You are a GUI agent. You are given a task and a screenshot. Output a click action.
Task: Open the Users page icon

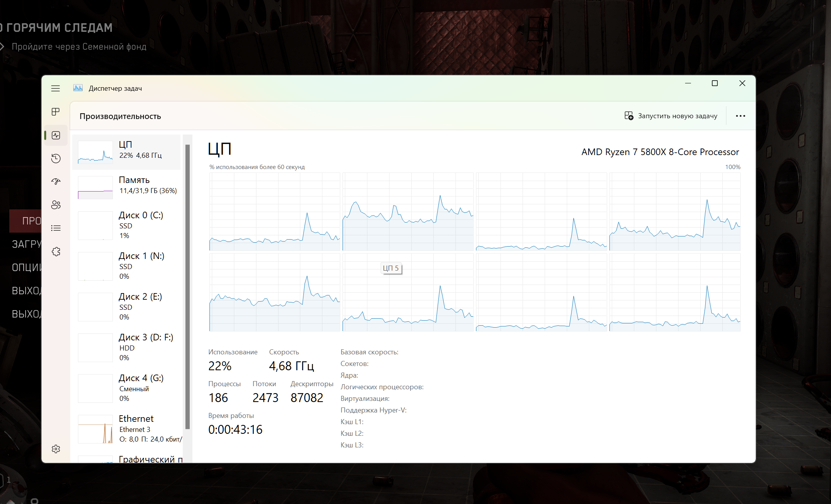tap(56, 205)
